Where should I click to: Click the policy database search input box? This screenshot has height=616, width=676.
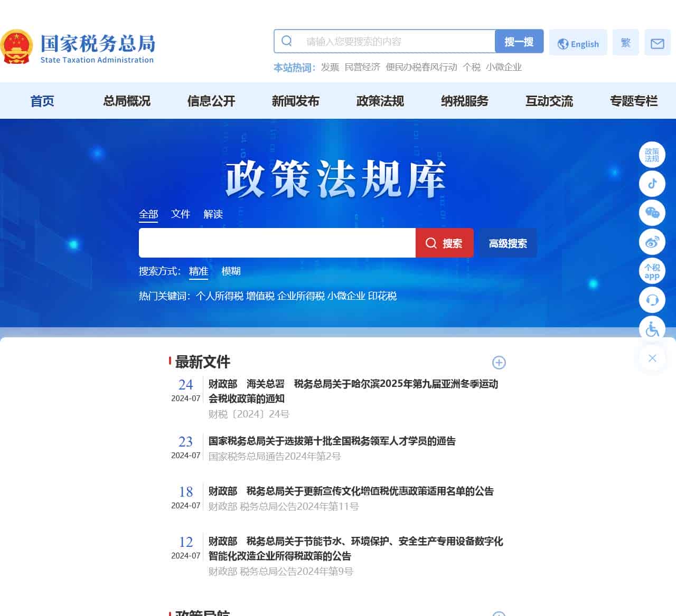[277, 243]
